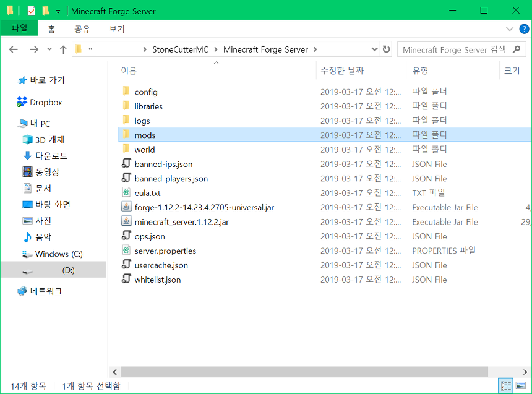Open 문서 folder in sidebar
The width and height of the screenshot is (532, 394).
(x=37, y=189)
